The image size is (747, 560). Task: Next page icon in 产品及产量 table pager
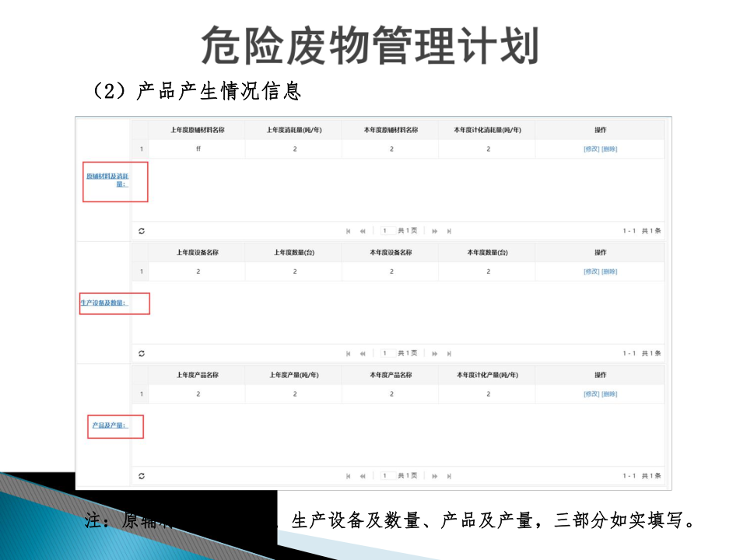tap(434, 476)
